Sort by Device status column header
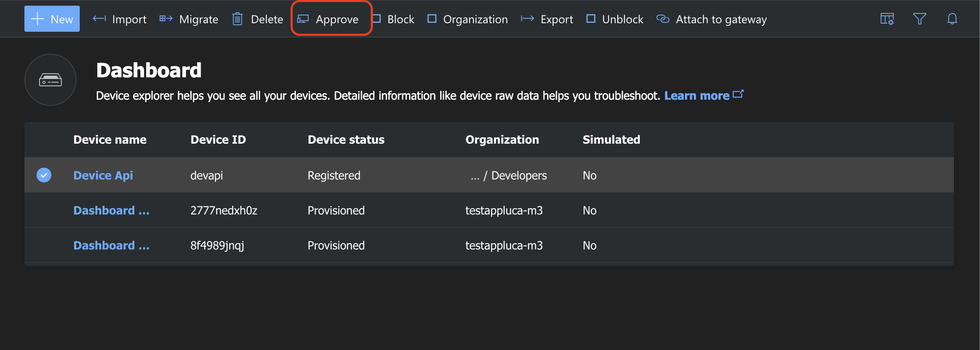Viewport: 980px width, 350px height. tap(346, 140)
